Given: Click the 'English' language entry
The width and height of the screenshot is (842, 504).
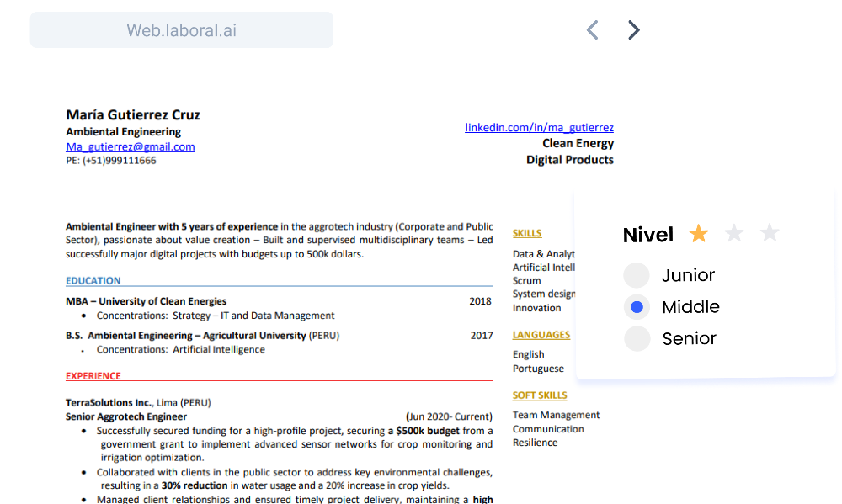Looking at the screenshot, I should [529, 355].
